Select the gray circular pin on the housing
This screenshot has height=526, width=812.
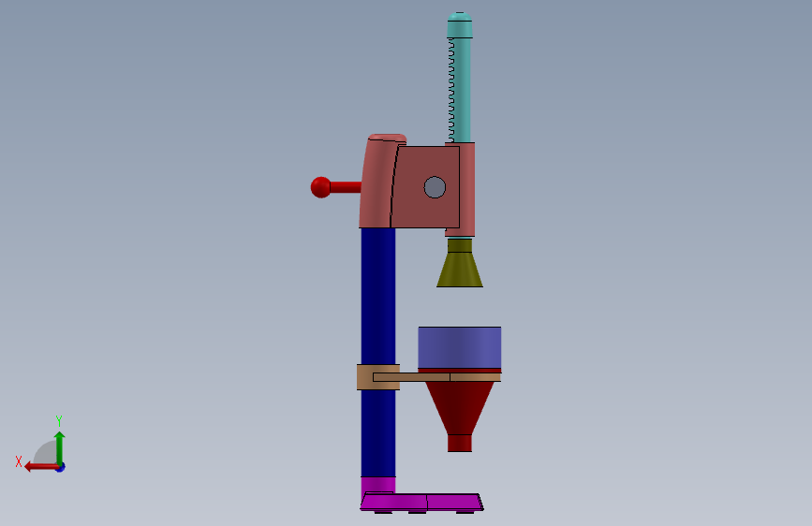[x=435, y=187]
